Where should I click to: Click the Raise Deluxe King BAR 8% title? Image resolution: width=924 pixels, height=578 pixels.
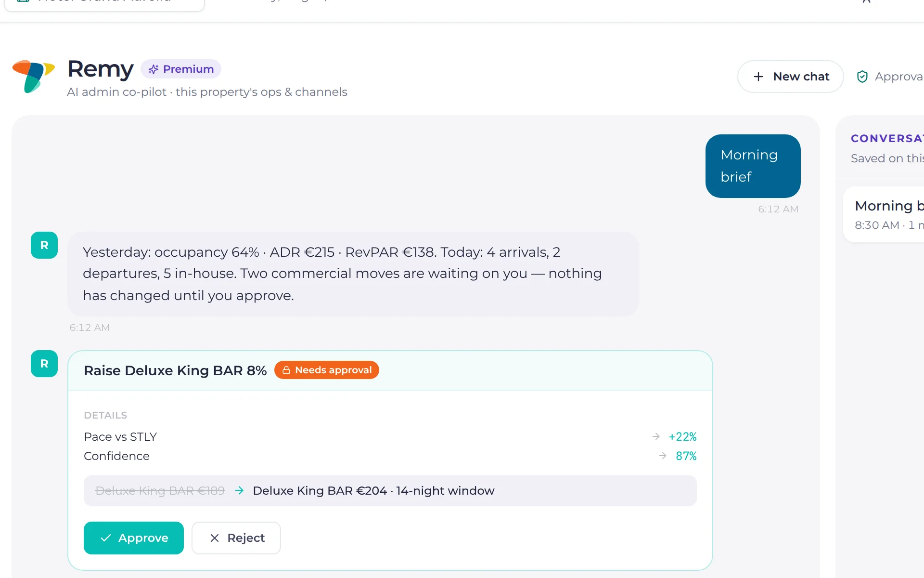click(175, 370)
